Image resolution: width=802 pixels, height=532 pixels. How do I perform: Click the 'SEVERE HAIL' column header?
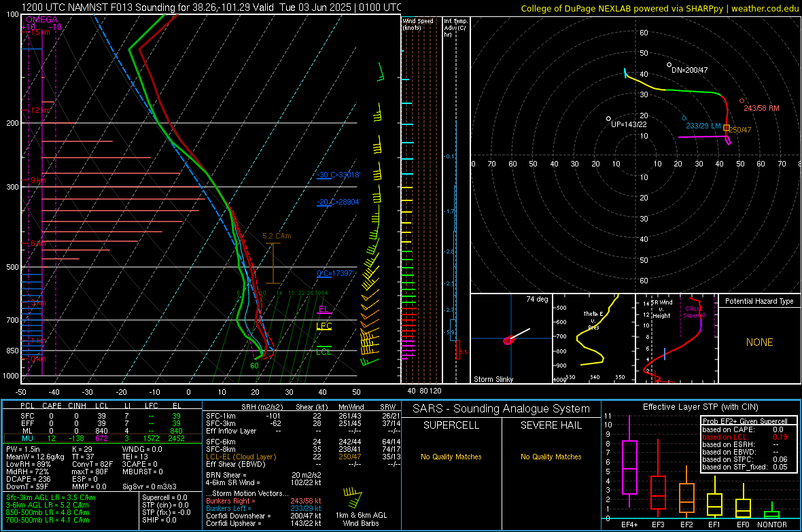[x=551, y=425]
